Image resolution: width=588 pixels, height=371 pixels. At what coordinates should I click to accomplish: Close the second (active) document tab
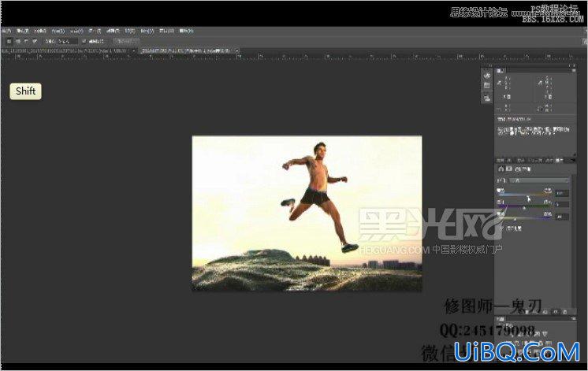[236, 50]
